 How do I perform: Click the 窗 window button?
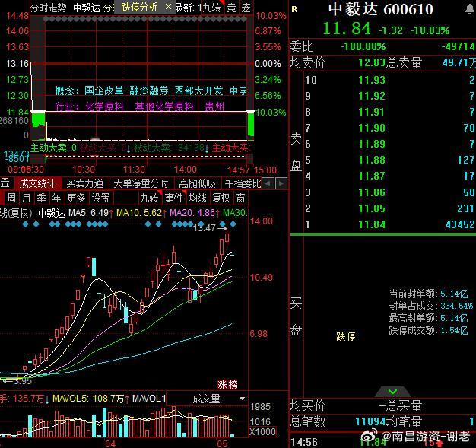click(x=241, y=198)
